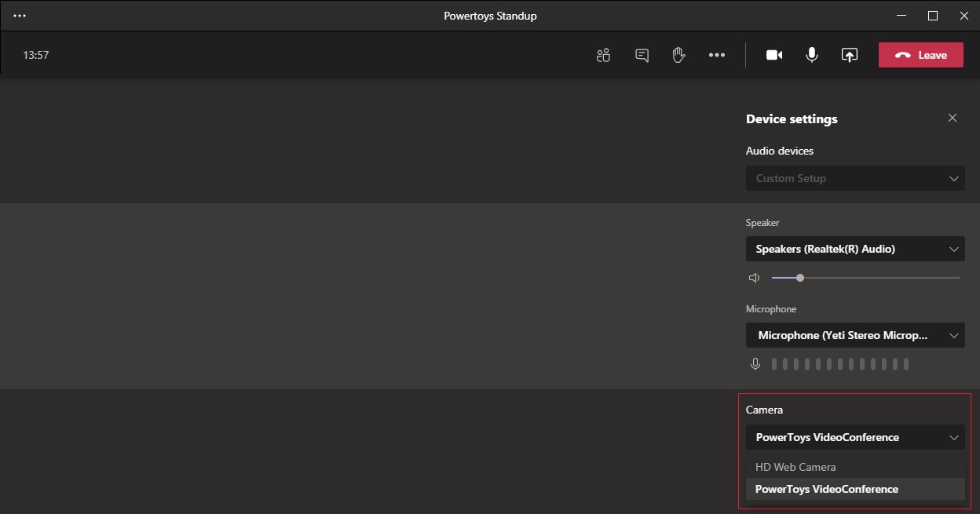The width and height of the screenshot is (980, 514).
Task: Open the Speaker device dropdown
Action: point(855,249)
